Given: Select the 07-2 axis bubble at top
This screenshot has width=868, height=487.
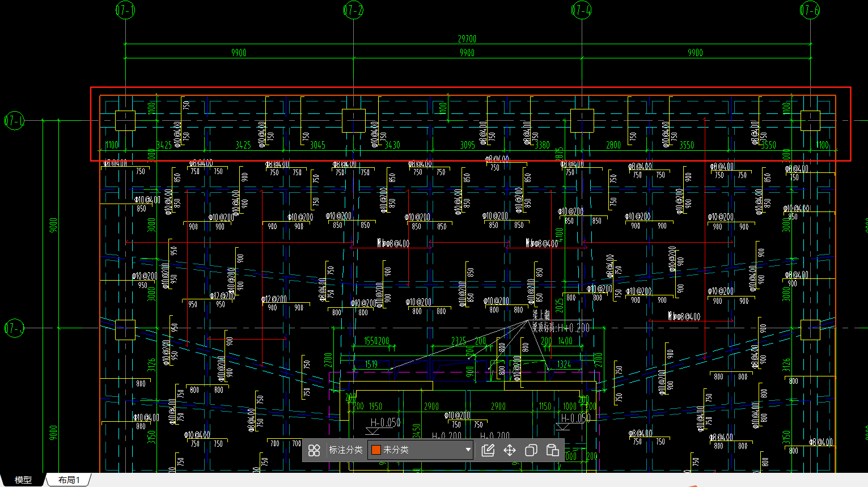Looking at the screenshot, I should (x=353, y=10).
